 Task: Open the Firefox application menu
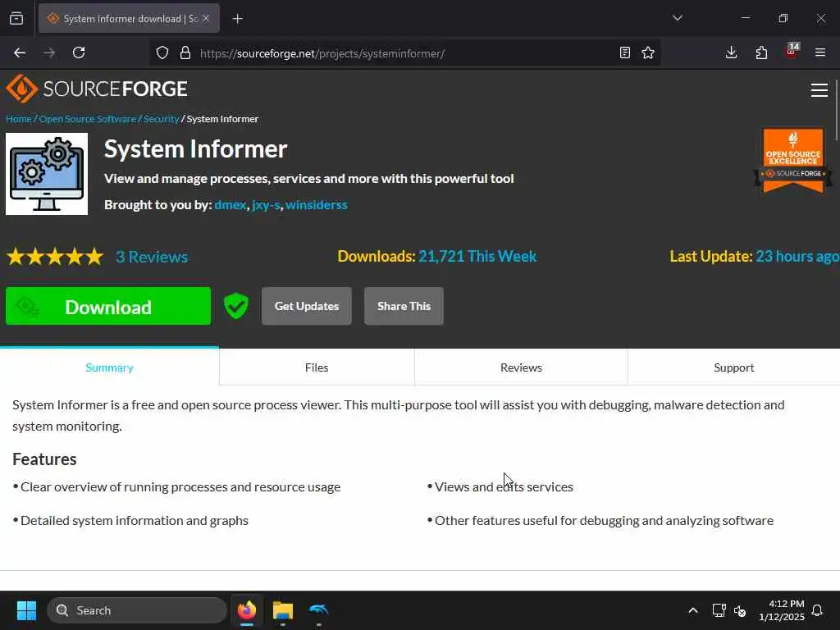pos(820,52)
